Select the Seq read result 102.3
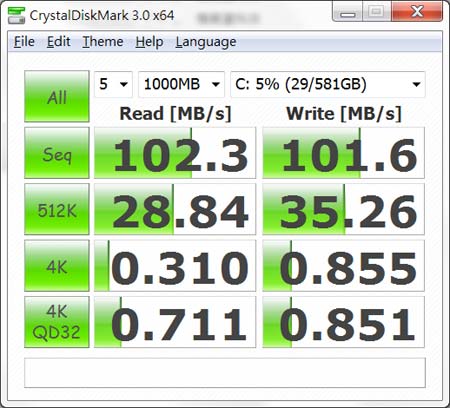The width and height of the screenshot is (450, 408). (x=175, y=153)
